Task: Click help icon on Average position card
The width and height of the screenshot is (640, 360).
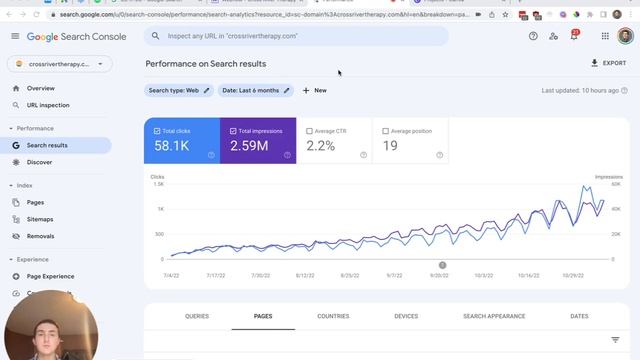Action: (440, 155)
